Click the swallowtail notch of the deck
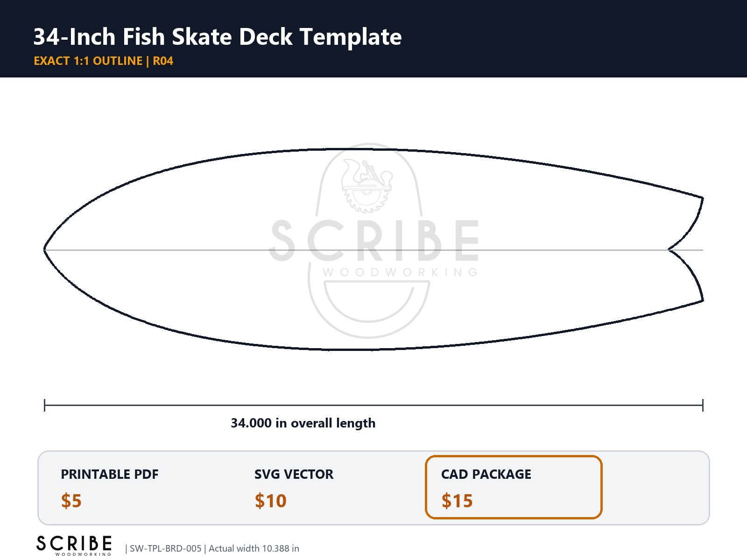The height and width of the screenshot is (560, 747). pos(669,250)
